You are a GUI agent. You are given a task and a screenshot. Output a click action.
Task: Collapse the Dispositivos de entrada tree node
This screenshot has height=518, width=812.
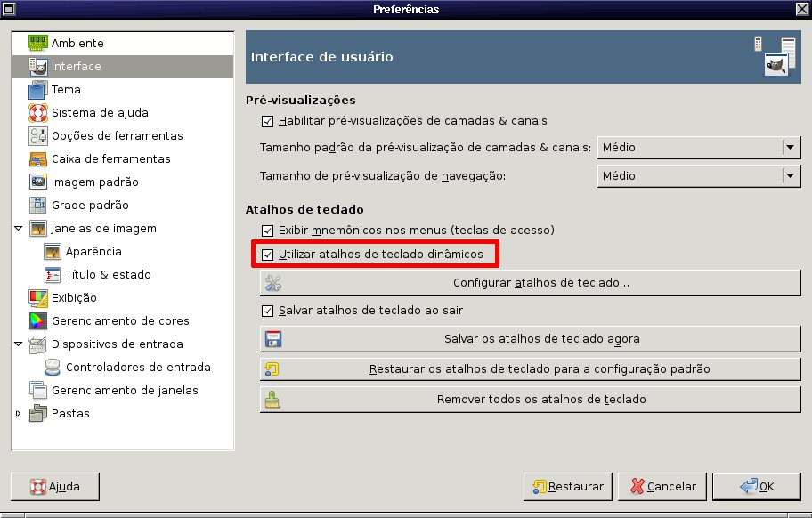click(x=19, y=344)
